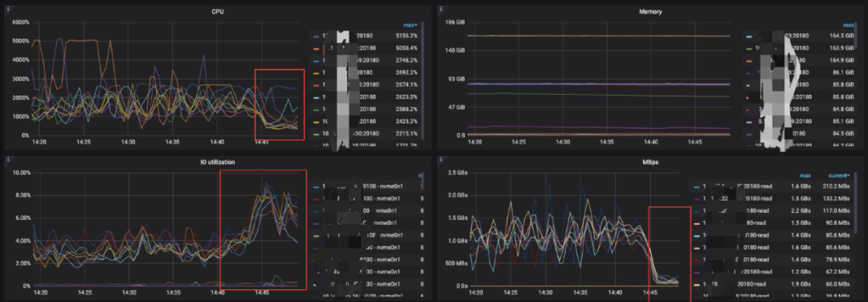868x302 pixels.
Task: Toggle CPU series with 5058.4% max
Action: pyautogui.click(x=364, y=48)
